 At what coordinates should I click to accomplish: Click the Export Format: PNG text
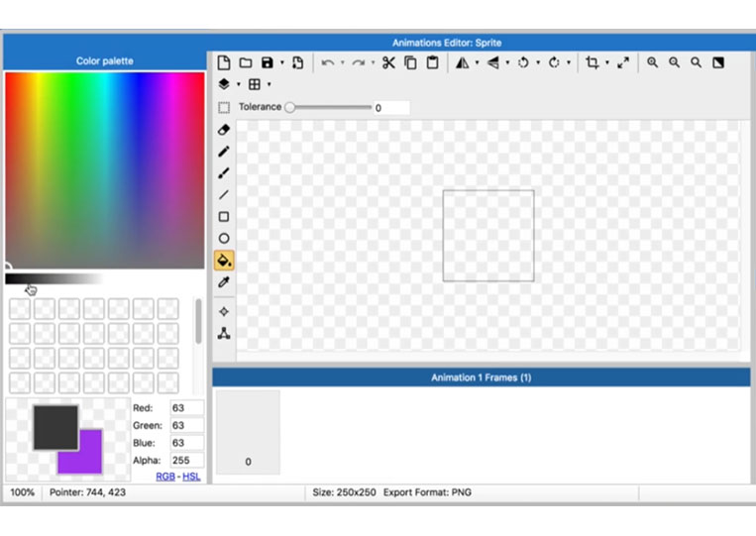[x=427, y=492]
